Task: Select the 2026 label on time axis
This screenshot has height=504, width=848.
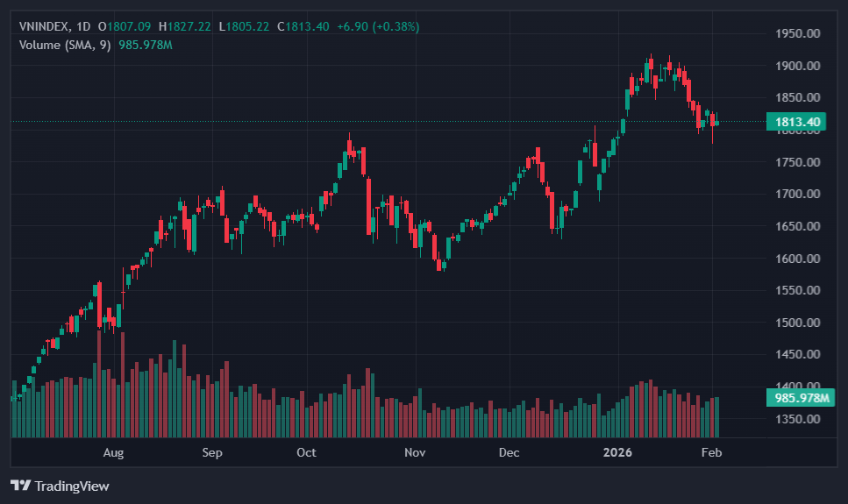Action: point(618,453)
